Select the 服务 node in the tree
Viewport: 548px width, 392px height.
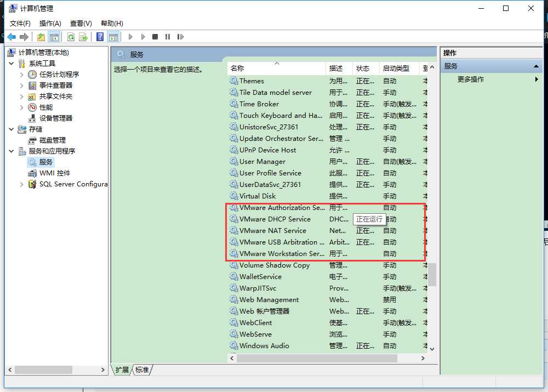(46, 162)
